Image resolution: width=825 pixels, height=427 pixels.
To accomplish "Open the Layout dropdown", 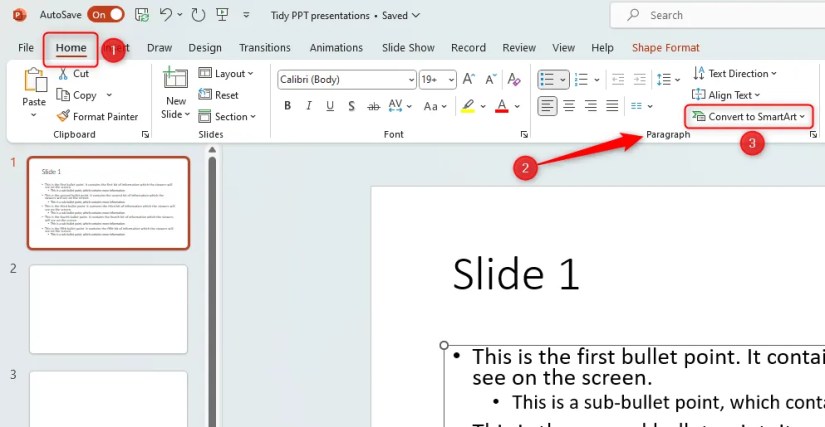I will coord(226,74).
